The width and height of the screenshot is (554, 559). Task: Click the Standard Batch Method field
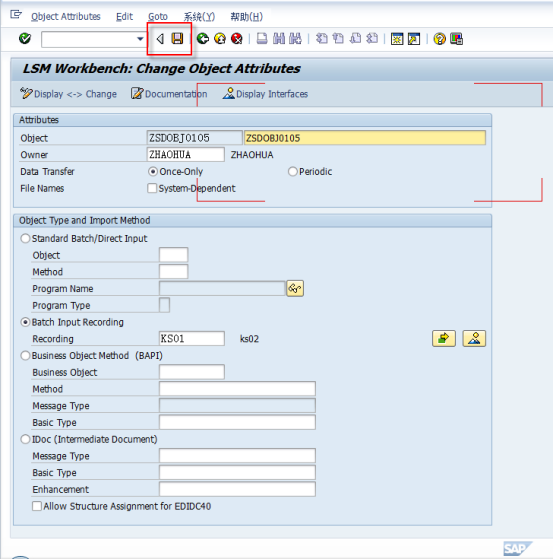174,272
